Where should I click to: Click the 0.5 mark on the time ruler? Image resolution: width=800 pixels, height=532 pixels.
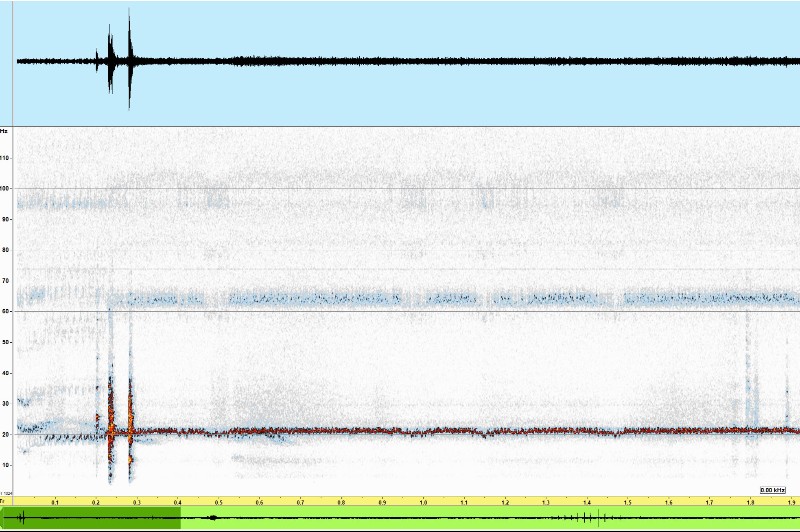click(x=219, y=502)
